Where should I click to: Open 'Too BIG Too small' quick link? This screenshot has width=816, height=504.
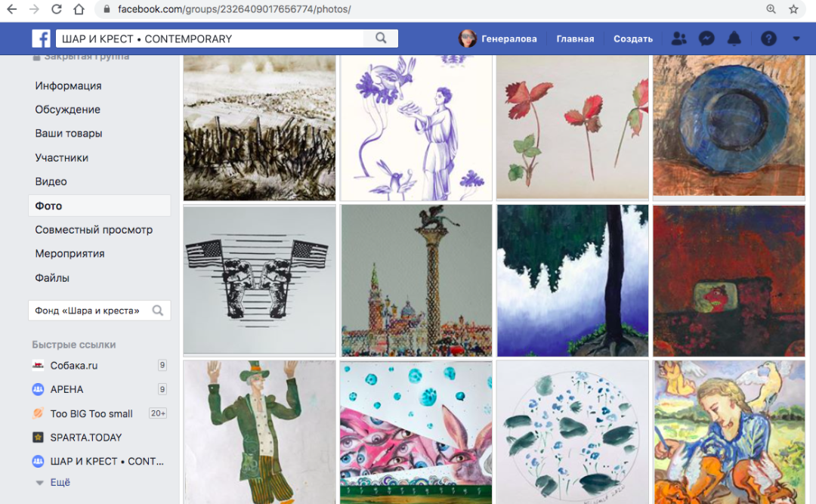pos(91,413)
